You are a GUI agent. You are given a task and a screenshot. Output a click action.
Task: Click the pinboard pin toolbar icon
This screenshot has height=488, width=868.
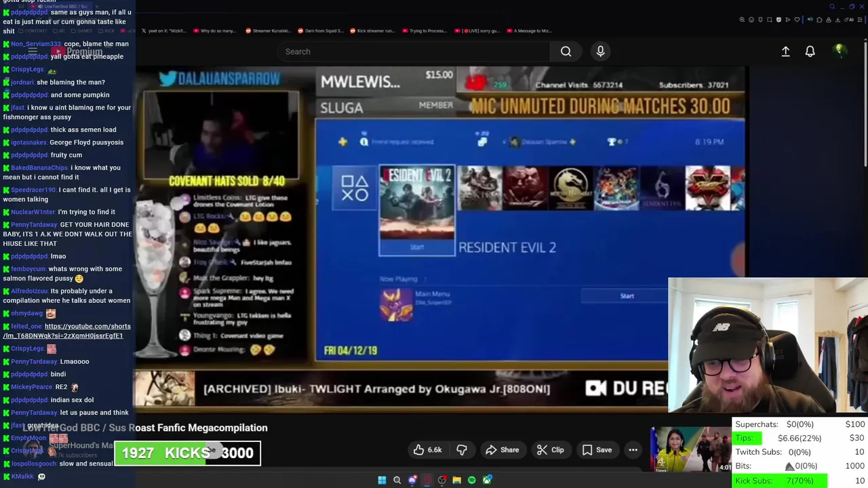(760, 20)
